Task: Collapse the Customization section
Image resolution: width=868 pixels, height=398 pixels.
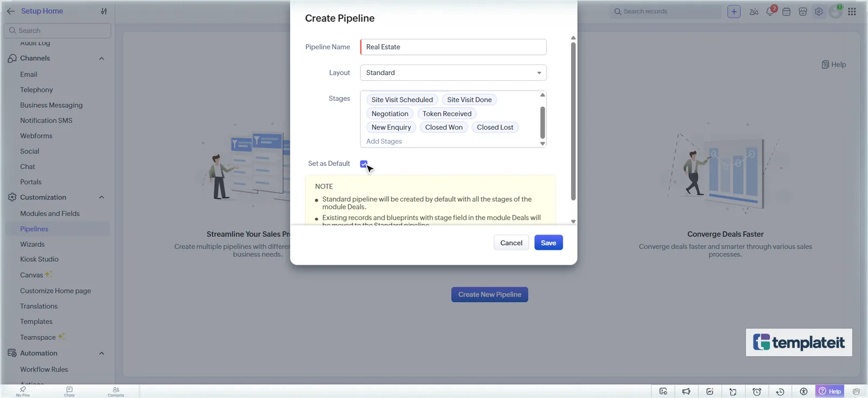Action: click(101, 197)
